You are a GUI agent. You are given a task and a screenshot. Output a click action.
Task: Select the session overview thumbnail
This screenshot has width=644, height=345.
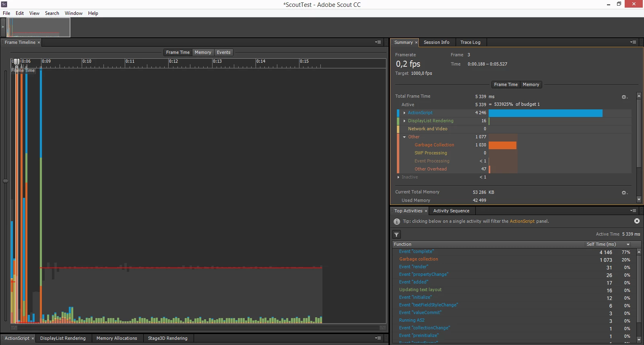click(x=38, y=27)
